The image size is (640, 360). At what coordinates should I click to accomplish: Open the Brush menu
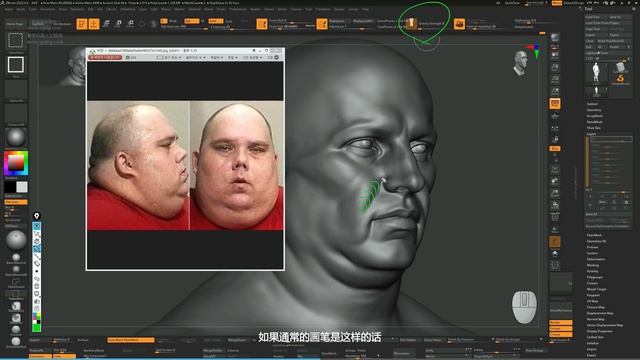click(x=21, y=9)
